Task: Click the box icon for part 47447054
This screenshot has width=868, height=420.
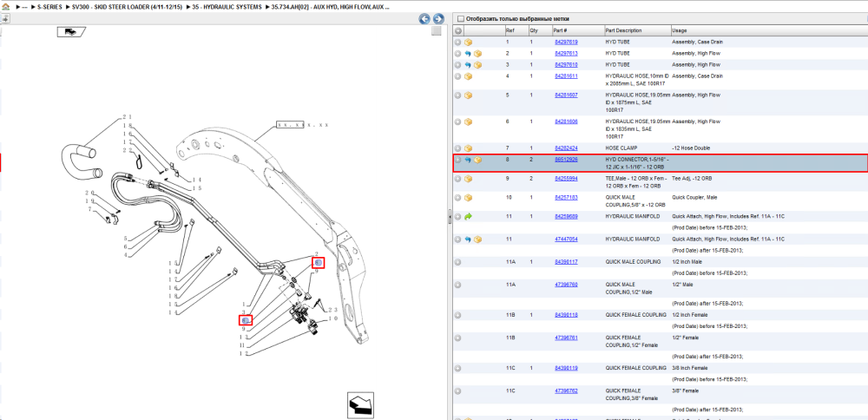Action: 477,240
